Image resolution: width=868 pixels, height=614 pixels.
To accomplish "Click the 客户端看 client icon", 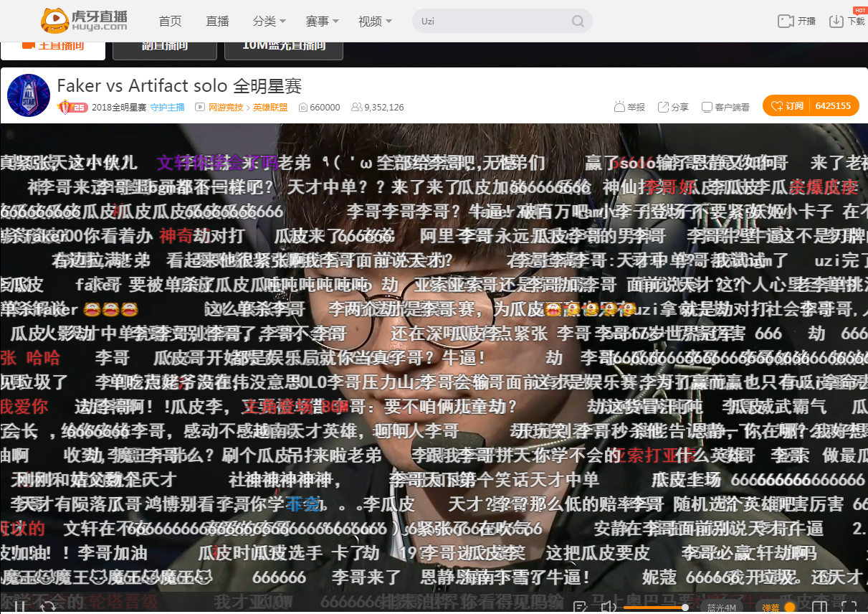I will tap(707, 107).
